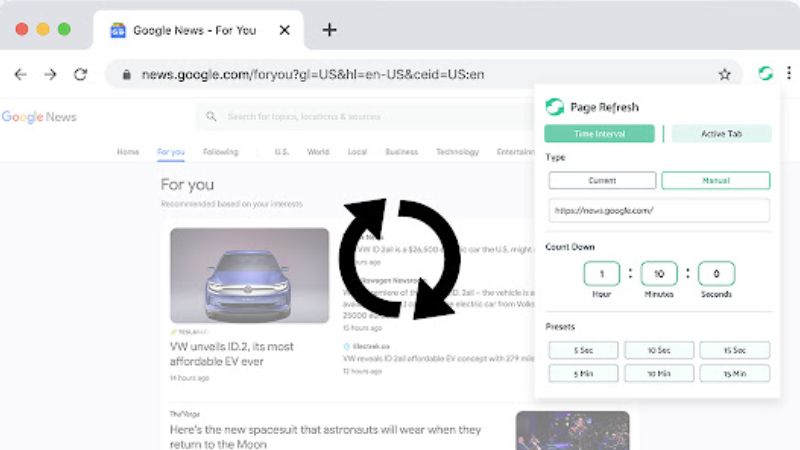Open the For you section

(x=171, y=152)
